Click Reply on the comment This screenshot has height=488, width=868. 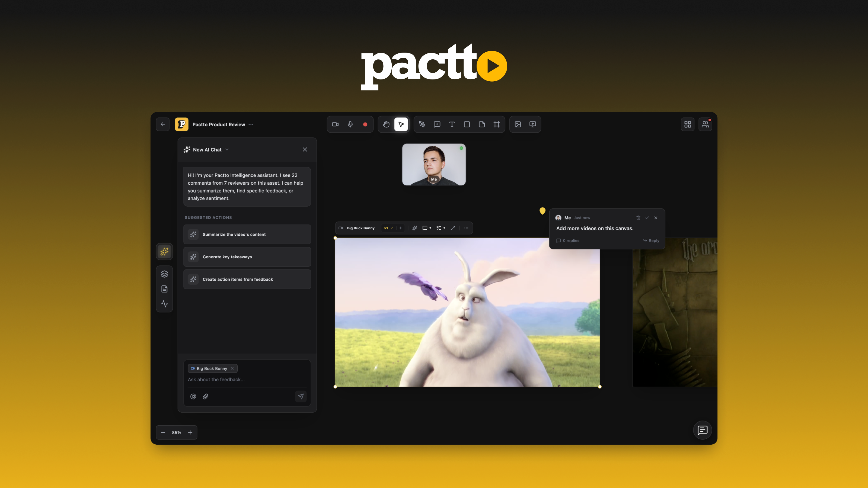[x=651, y=240]
